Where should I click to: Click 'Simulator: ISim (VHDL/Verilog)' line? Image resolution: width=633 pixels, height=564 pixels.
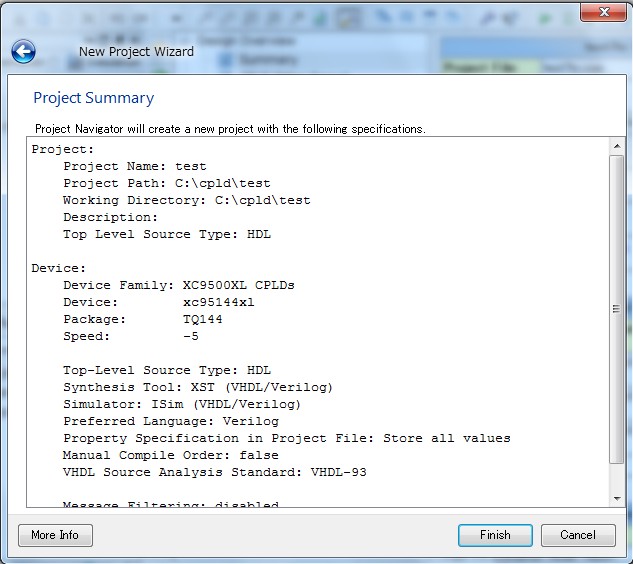[182, 404]
